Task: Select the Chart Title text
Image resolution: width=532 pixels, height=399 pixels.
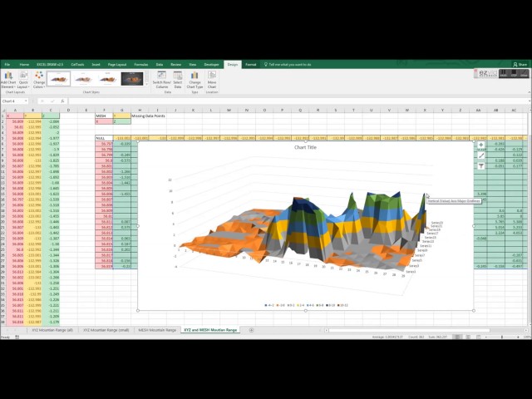Action: [x=305, y=147]
